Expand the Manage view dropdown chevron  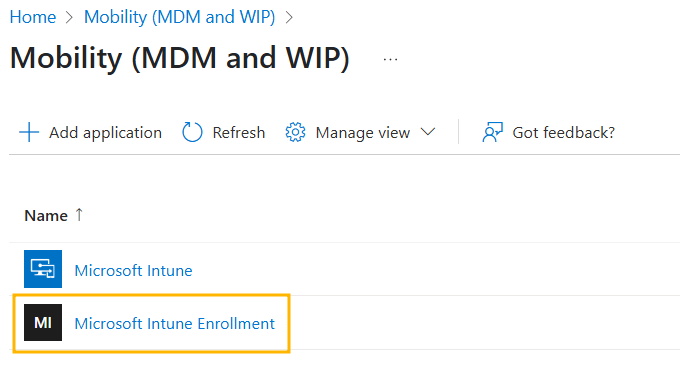(428, 132)
